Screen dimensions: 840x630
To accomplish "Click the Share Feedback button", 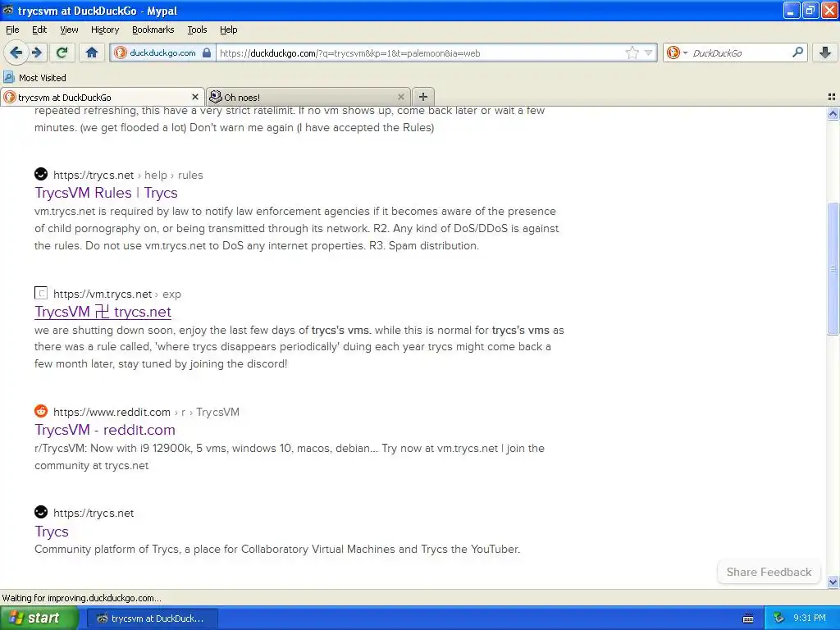I will 769,572.
